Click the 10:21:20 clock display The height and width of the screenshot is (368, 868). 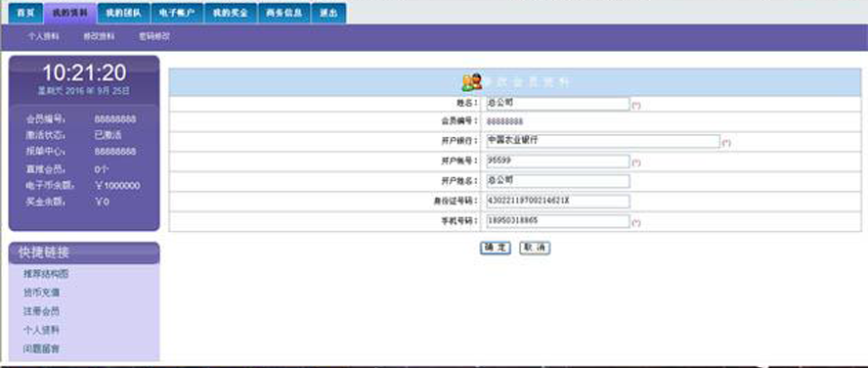point(84,72)
